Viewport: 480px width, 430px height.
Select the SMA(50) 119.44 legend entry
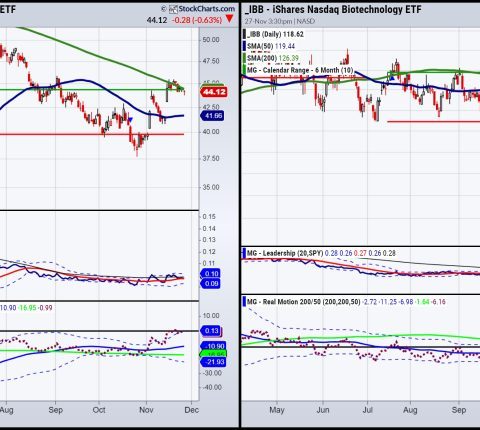pyautogui.click(x=271, y=46)
